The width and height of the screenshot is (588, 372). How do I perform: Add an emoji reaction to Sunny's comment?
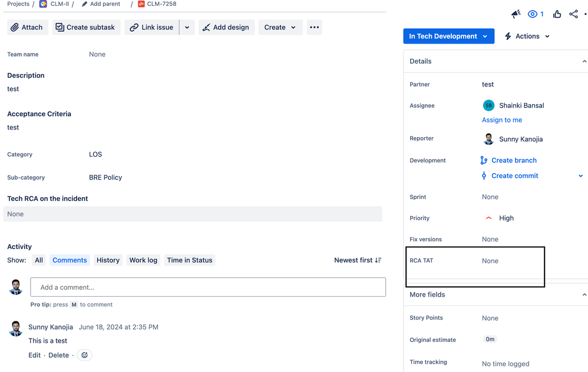click(84, 355)
